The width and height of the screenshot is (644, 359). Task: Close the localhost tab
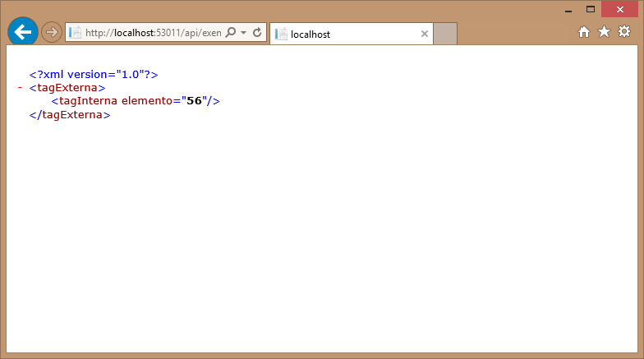coord(425,35)
